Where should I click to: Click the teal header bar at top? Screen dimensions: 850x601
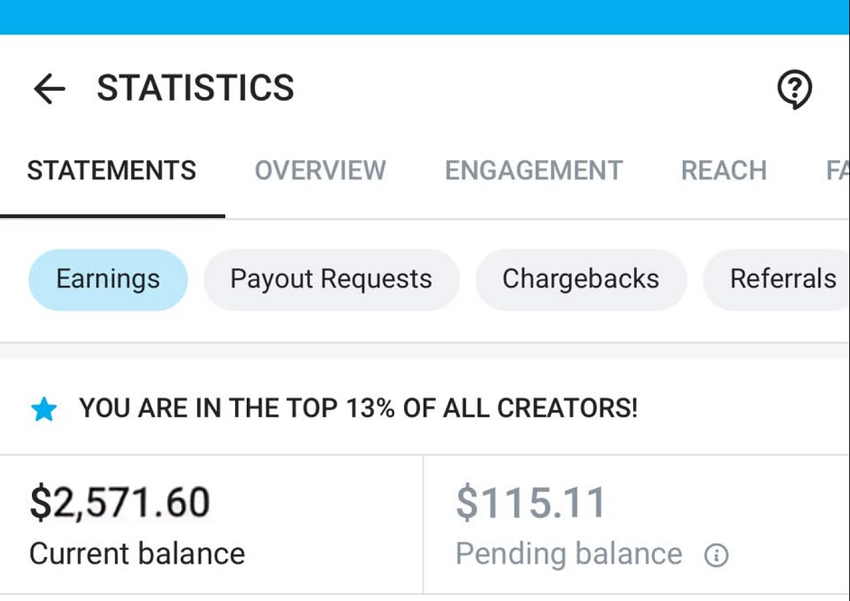click(425, 15)
